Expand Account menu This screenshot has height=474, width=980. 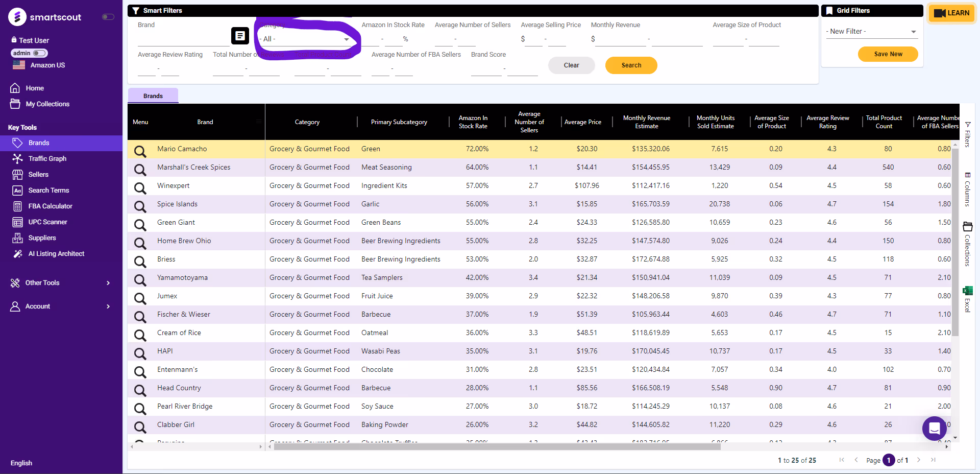point(61,306)
